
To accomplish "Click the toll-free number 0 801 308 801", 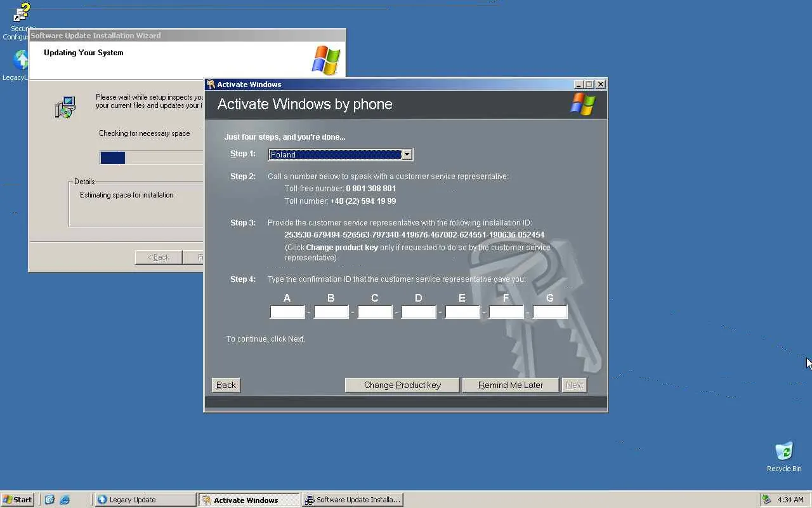I will (371, 189).
